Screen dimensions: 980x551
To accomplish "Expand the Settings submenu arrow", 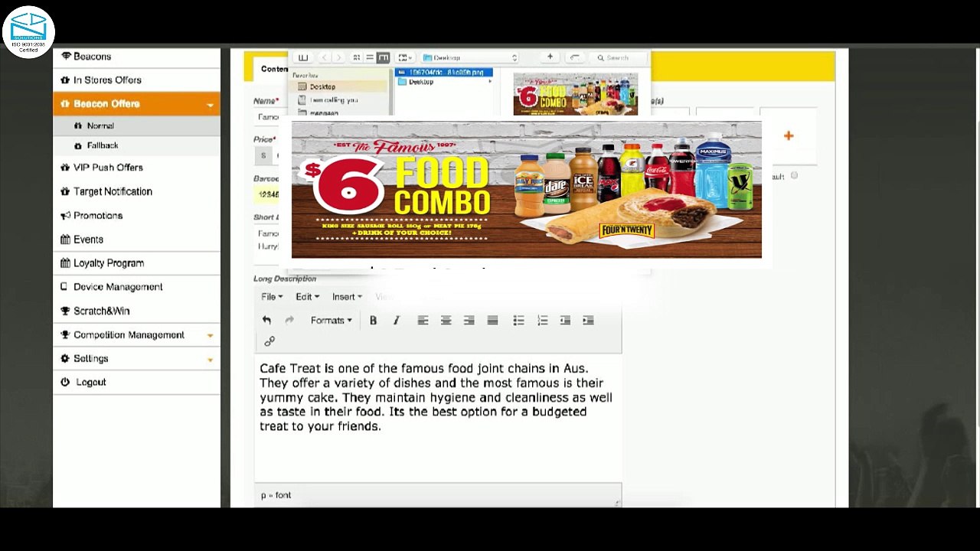I will (x=210, y=359).
